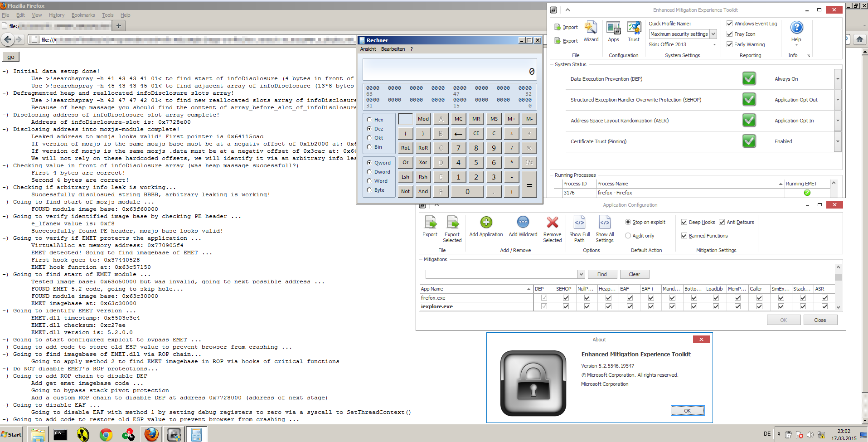Click the Add Application icon

coord(486,222)
